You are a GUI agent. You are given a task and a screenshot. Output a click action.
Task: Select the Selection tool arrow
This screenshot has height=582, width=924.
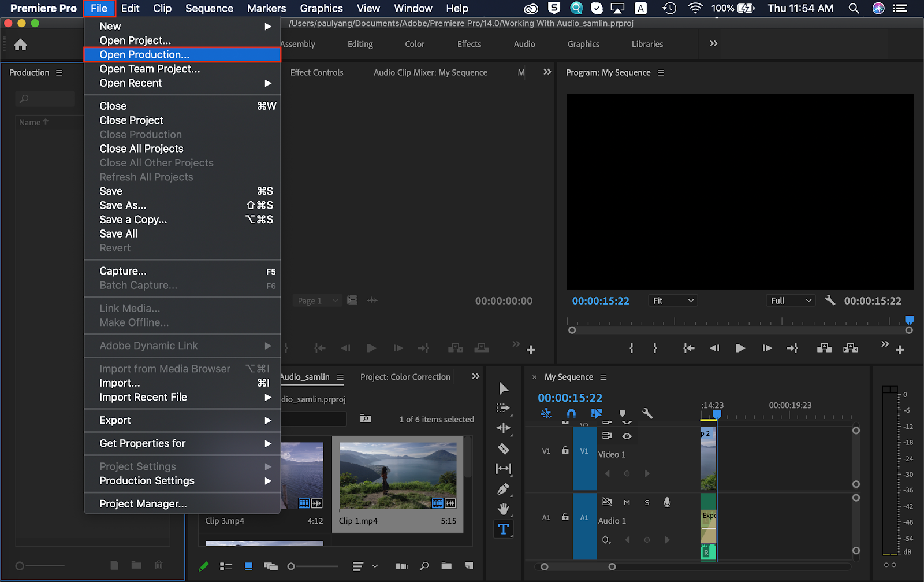click(x=504, y=388)
